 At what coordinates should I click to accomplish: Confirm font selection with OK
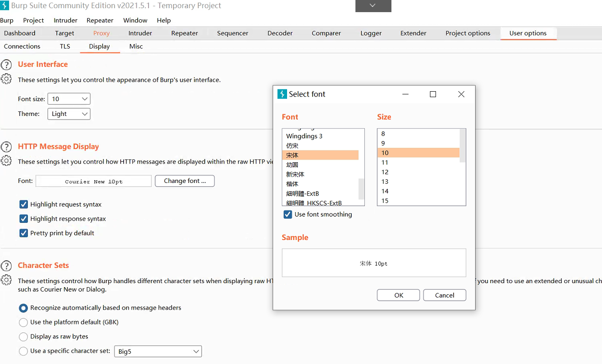[x=399, y=295]
